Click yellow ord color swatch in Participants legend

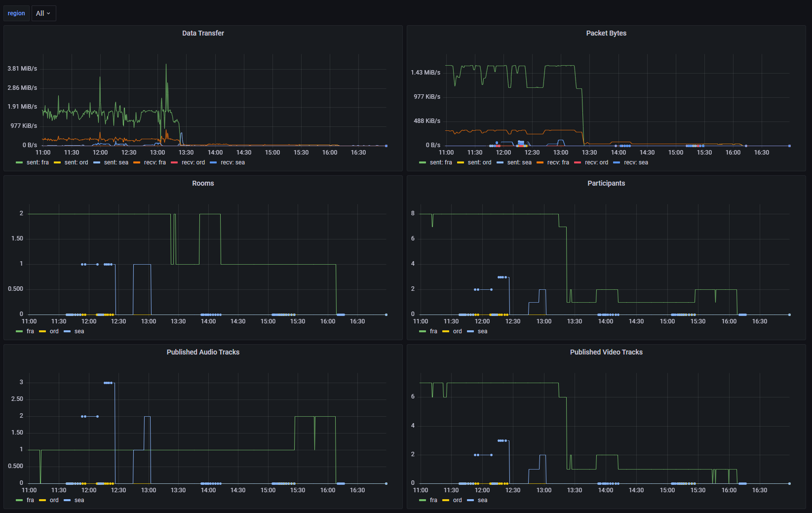pyautogui.click(x=446, y=331)
